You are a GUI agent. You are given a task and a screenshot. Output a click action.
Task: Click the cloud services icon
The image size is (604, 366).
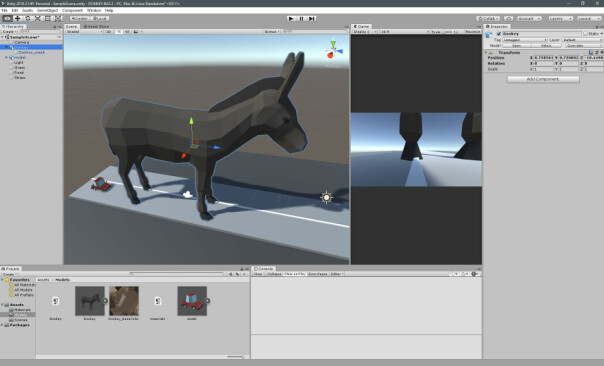coord(508,18)
